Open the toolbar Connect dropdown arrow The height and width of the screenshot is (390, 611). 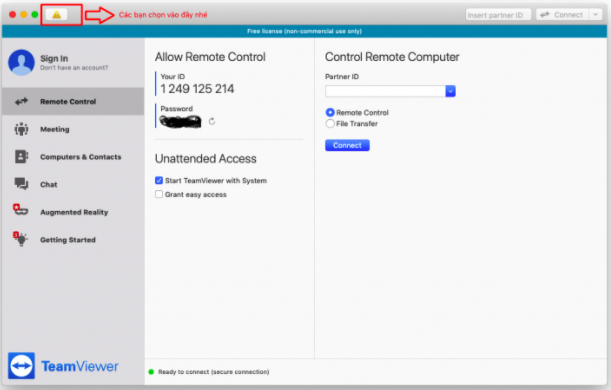pos(595,15)
